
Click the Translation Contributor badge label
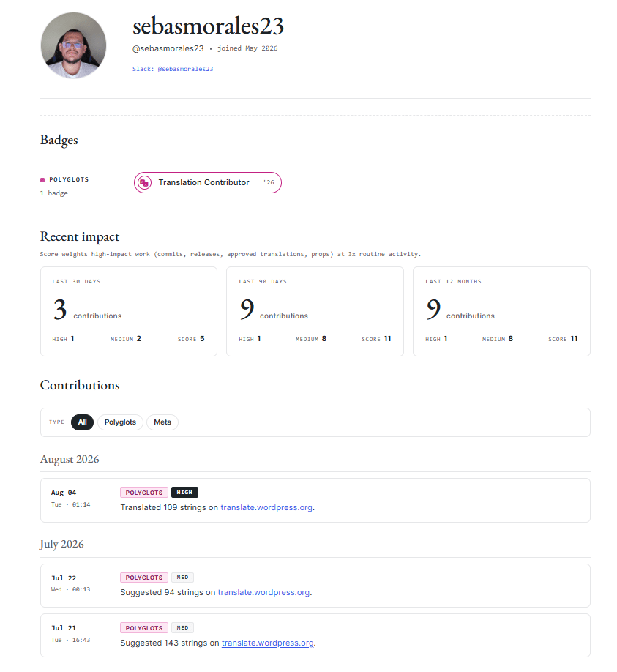[x=203, y=182]
